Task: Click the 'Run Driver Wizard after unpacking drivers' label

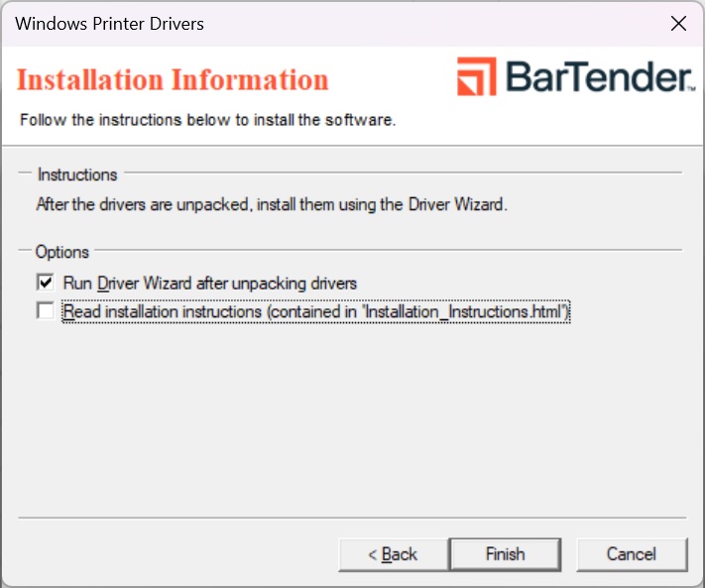Action: 209,283
